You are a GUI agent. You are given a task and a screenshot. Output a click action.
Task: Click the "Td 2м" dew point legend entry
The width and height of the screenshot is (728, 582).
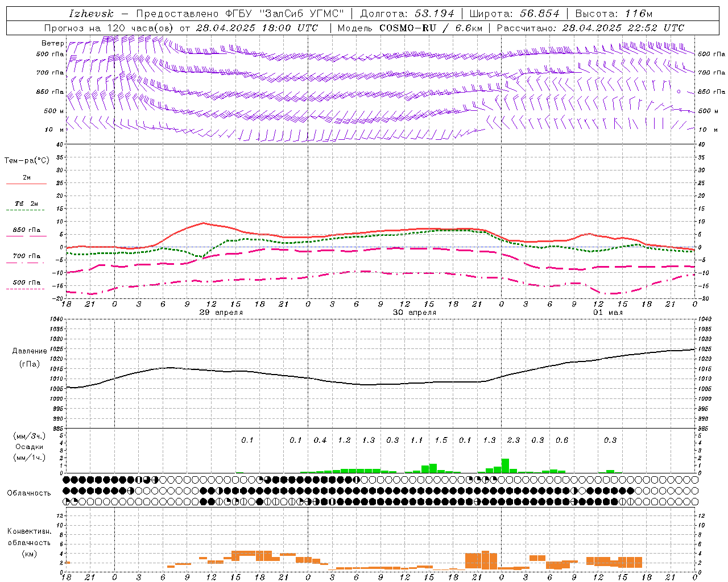point(27,203)
